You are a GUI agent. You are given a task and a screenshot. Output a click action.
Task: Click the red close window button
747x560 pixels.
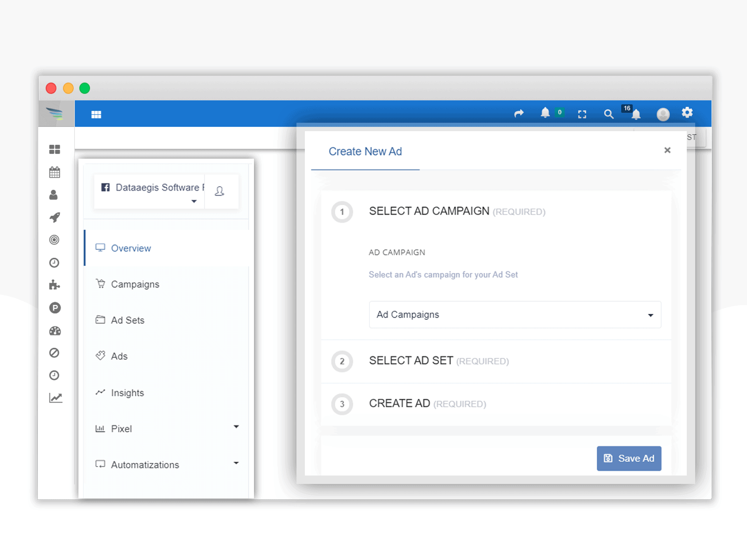point(51,88)
